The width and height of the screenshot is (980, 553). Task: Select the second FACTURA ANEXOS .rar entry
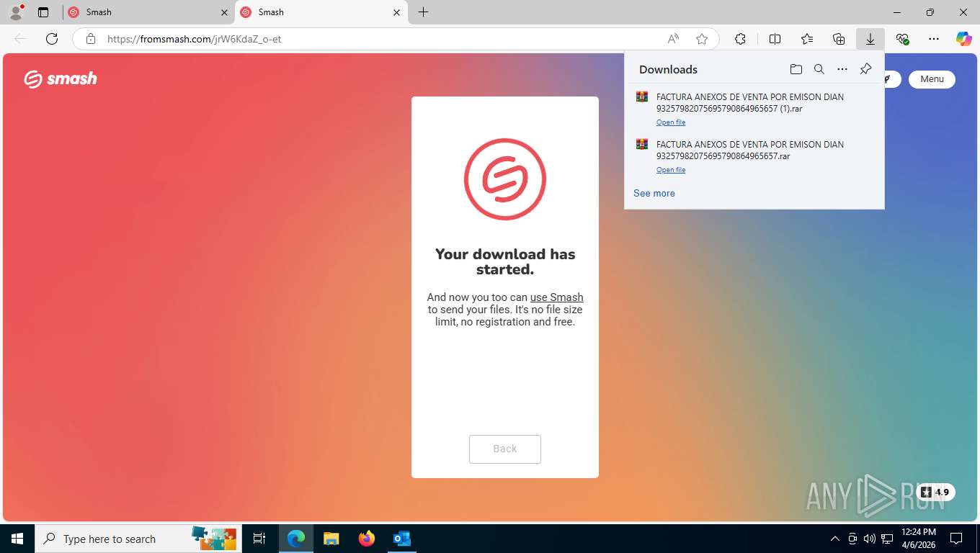pyautogui.click(x=754, y=156)
